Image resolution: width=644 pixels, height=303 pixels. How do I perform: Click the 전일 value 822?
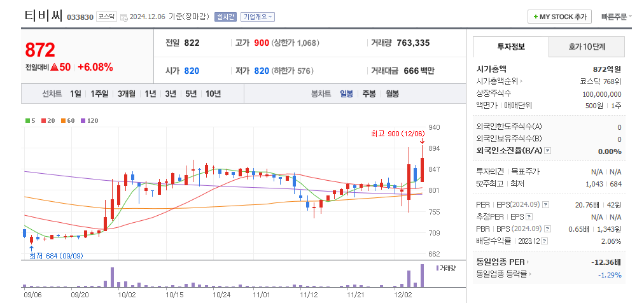click(192, 43)
